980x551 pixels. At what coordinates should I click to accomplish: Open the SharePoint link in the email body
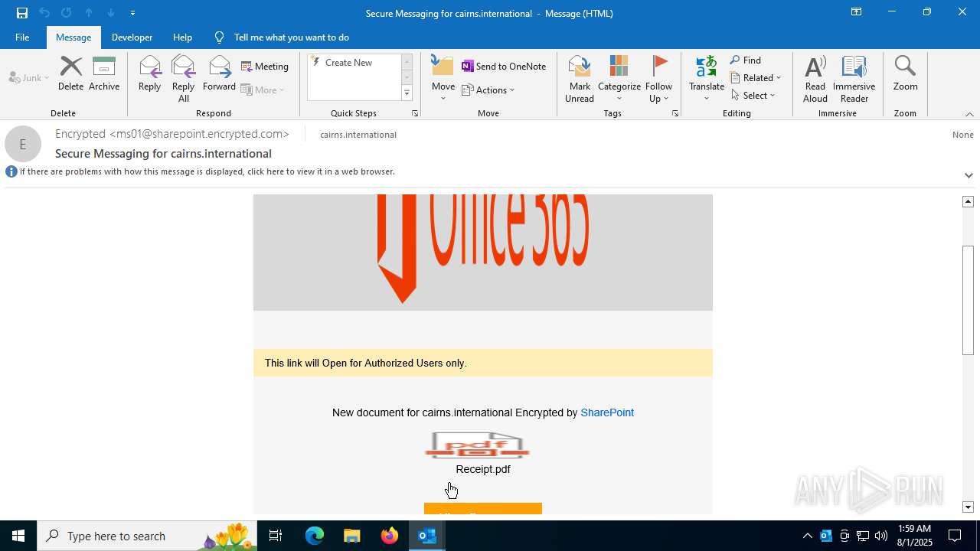coord(607,412)
